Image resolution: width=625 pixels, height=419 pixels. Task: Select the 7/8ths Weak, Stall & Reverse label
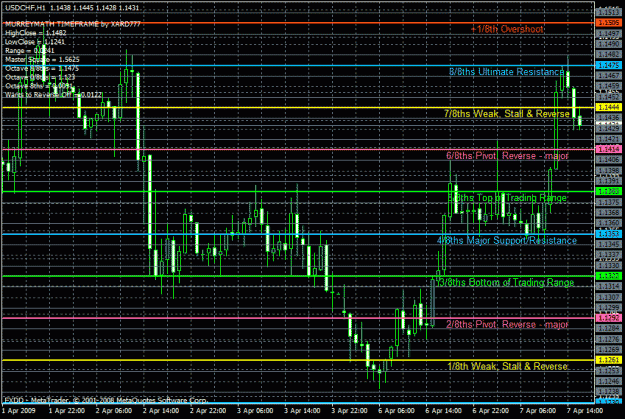507,114
